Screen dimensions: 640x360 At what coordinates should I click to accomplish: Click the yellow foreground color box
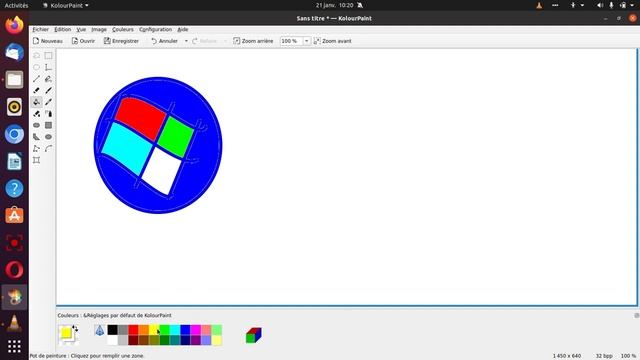point(66,333)
